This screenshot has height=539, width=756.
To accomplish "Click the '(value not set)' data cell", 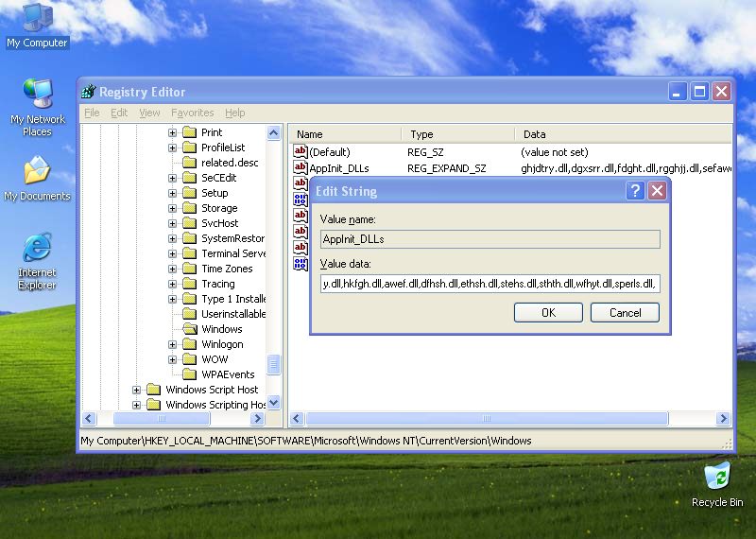I will (555, 152).
